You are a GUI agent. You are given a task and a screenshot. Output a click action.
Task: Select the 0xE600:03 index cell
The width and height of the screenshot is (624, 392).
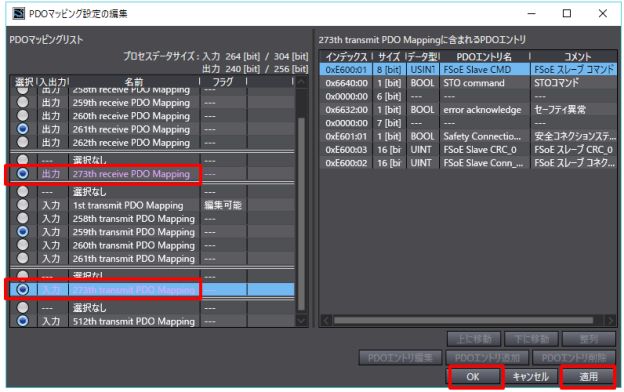click(x=346, y=150)
